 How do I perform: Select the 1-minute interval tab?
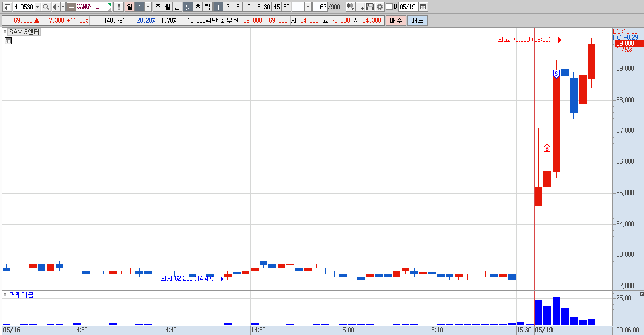218,7
